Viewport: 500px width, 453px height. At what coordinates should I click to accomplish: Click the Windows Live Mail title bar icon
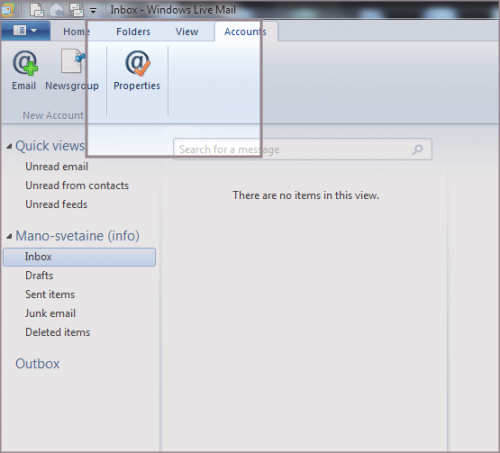pos(7,10)
